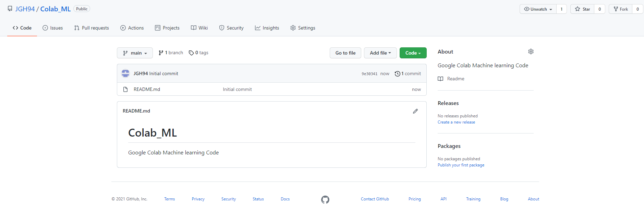This screenshot has height=210, width=644.
Task: Open the repository Settings tab
Action: tap(303, 28)
